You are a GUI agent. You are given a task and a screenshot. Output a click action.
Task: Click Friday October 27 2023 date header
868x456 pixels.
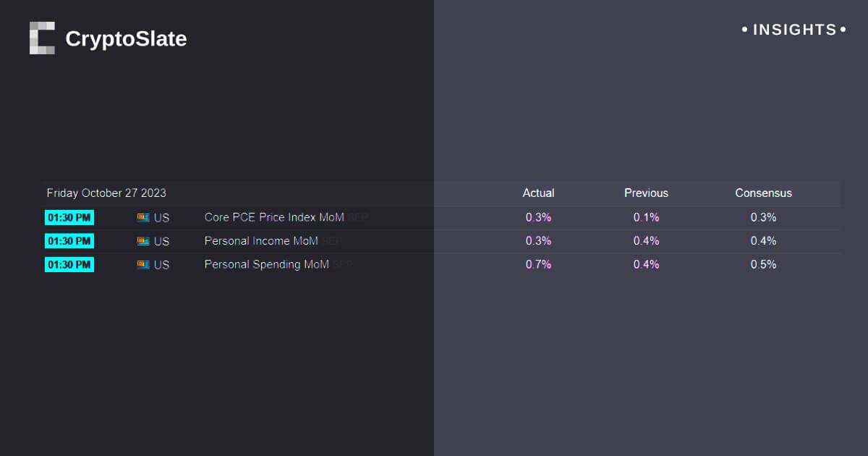[106, 193]
